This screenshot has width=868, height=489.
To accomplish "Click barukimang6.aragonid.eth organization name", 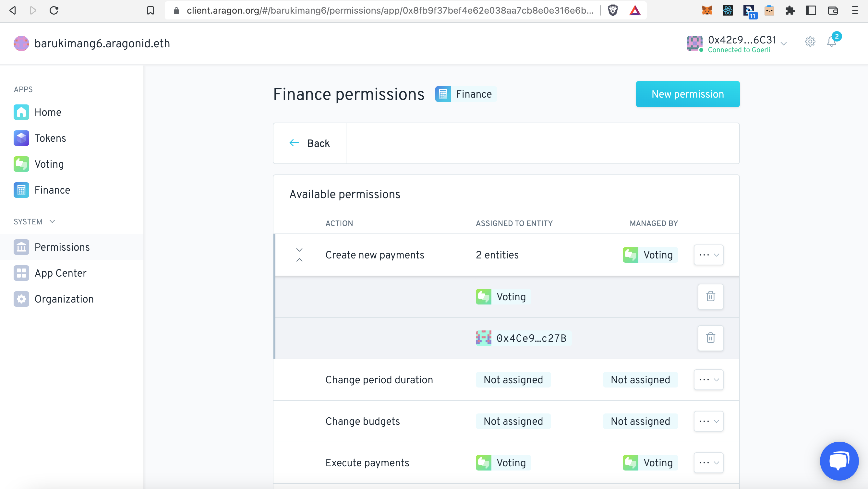I will point(102,43).
